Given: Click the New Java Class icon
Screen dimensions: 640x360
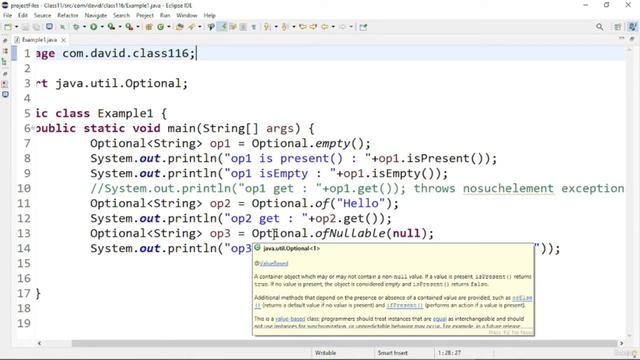Looking at the screenshot, I should pos(160,27).
